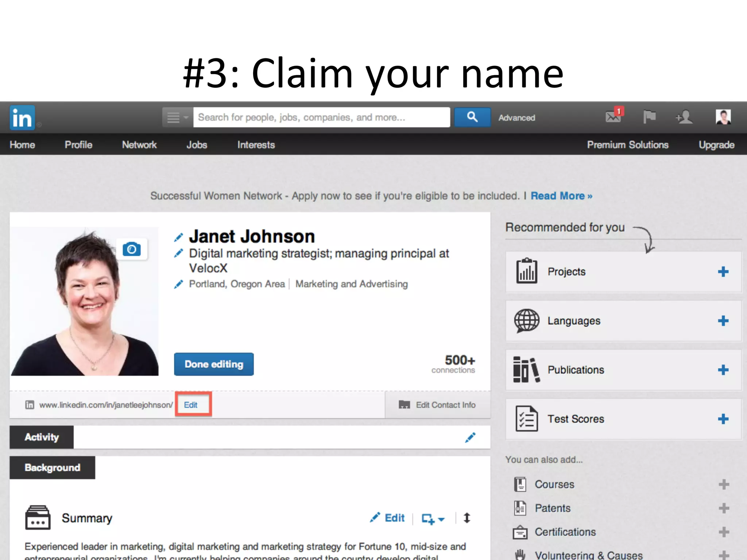Click the add connections icon

pyautogui.click(x=684, y=117)
